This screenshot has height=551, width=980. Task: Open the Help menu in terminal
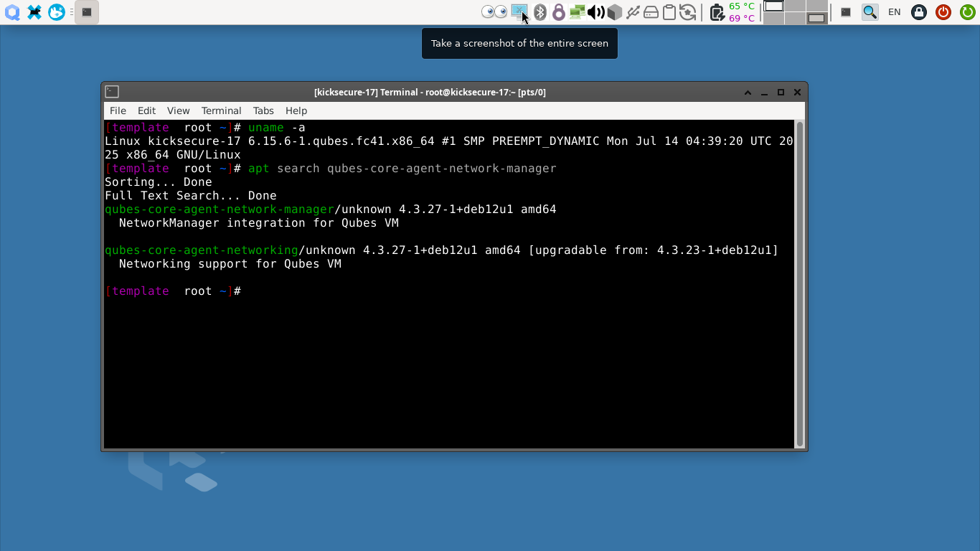[x=296, y=110]
